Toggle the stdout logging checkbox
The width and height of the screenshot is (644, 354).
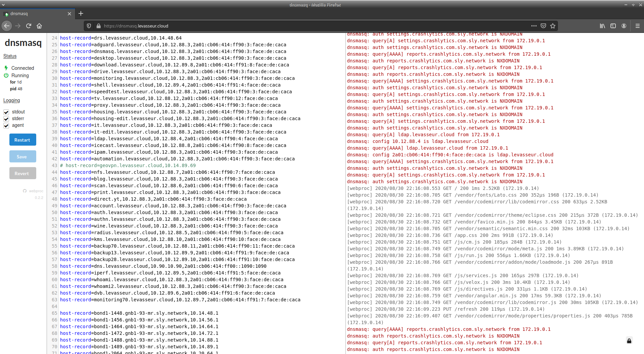pyautogui.click(x=6, y=112)
